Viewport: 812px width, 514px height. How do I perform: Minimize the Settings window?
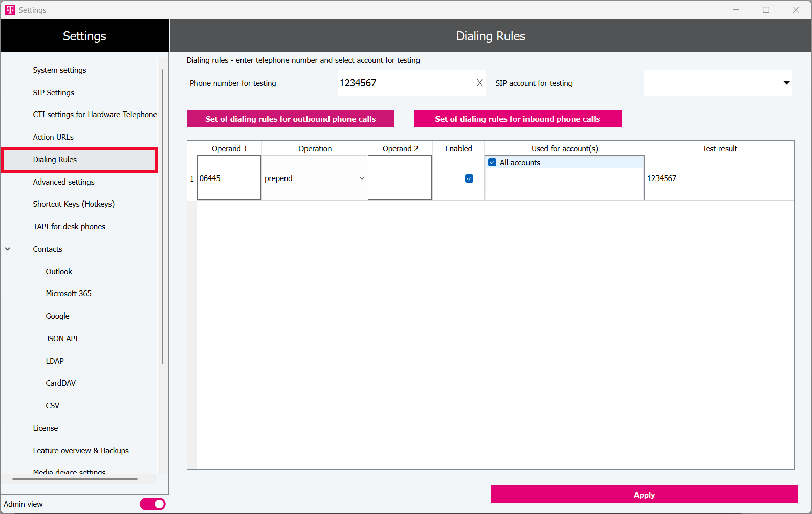[736, 10]
